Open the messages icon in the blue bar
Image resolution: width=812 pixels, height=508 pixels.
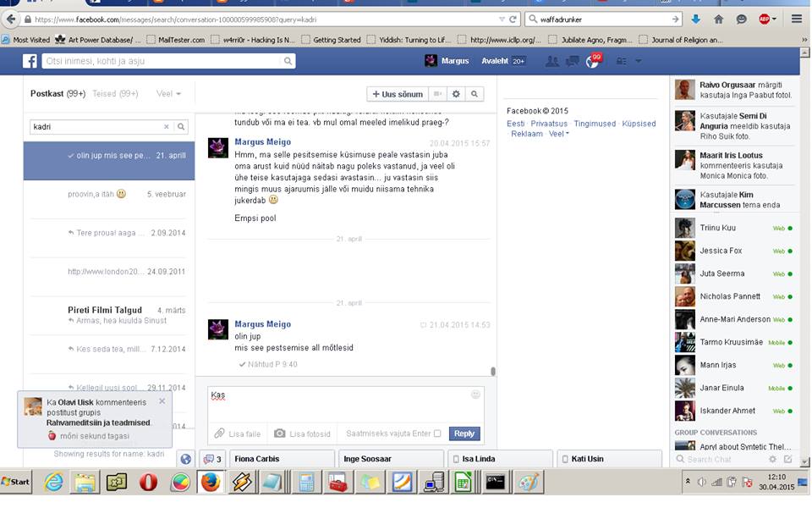tap(573, 61)
